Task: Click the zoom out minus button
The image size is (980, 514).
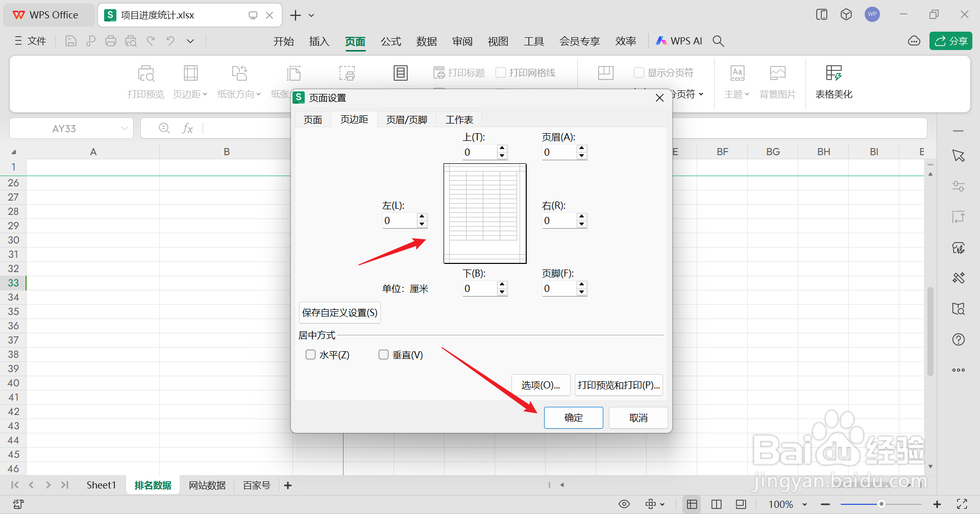Action: point(825,504)
